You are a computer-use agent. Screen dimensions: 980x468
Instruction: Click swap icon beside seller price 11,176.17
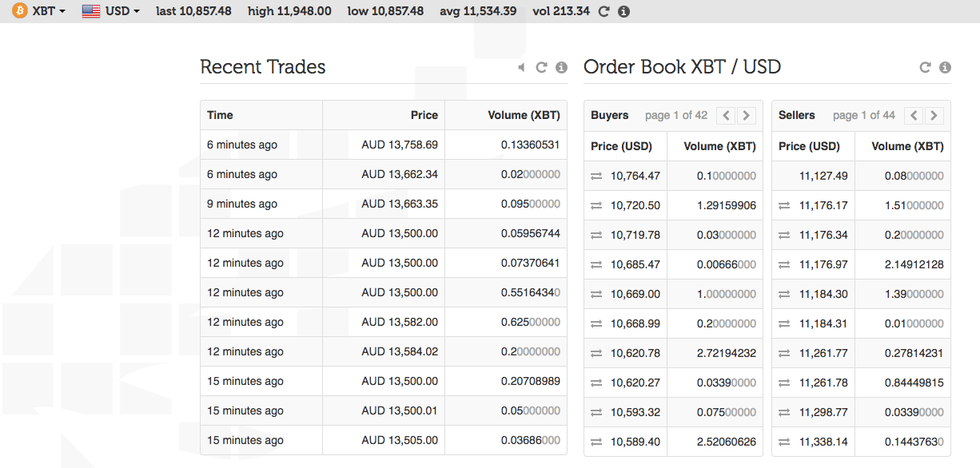coord(785,205)
